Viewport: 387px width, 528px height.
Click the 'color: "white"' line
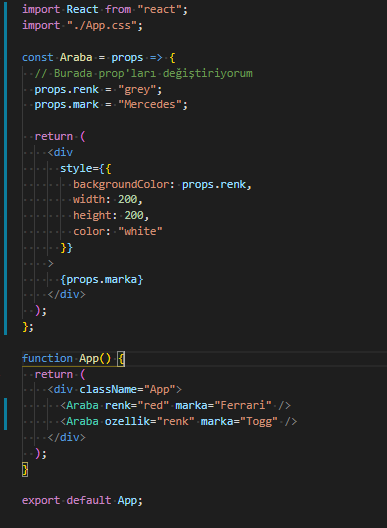point(118,231)
